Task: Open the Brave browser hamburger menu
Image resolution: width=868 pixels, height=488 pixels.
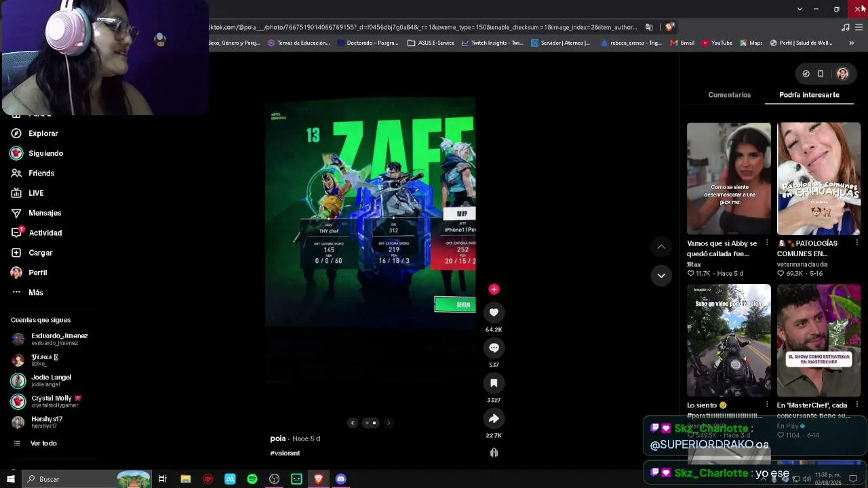Action: [859, 27]
